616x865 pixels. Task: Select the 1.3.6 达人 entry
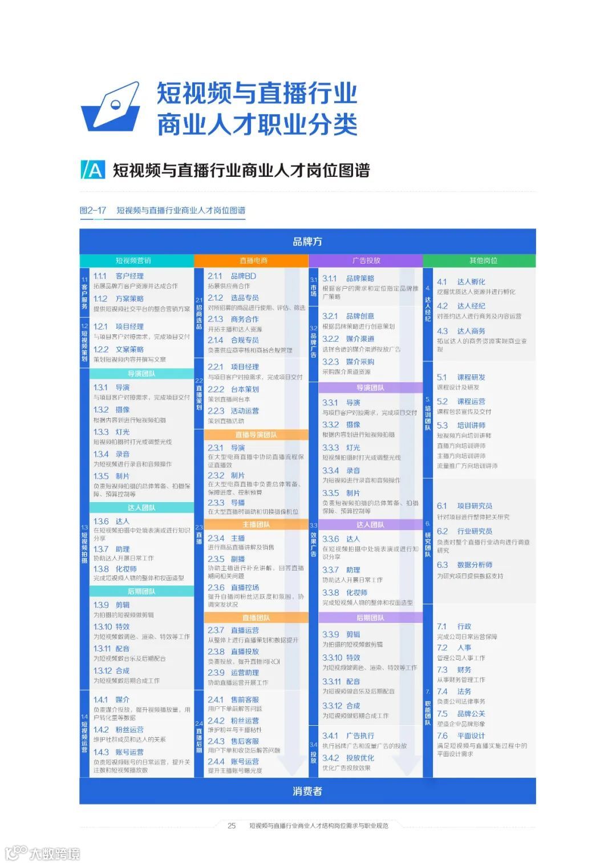tap(111, 522)
